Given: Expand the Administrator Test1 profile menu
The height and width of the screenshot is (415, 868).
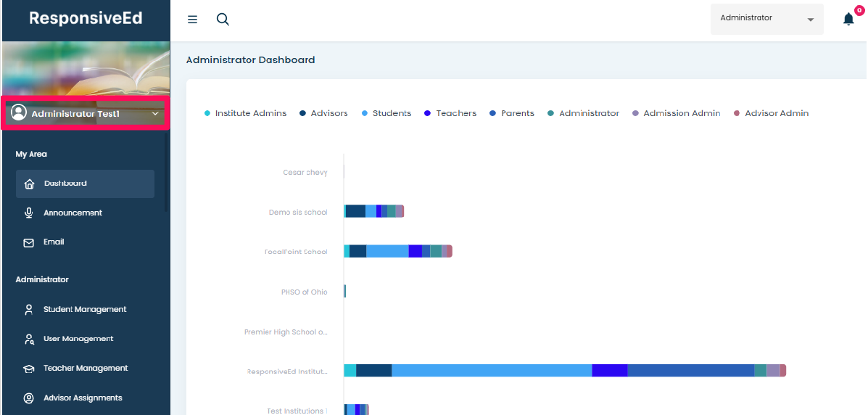Looking at the screenshot, I should (x=154, y=114).
